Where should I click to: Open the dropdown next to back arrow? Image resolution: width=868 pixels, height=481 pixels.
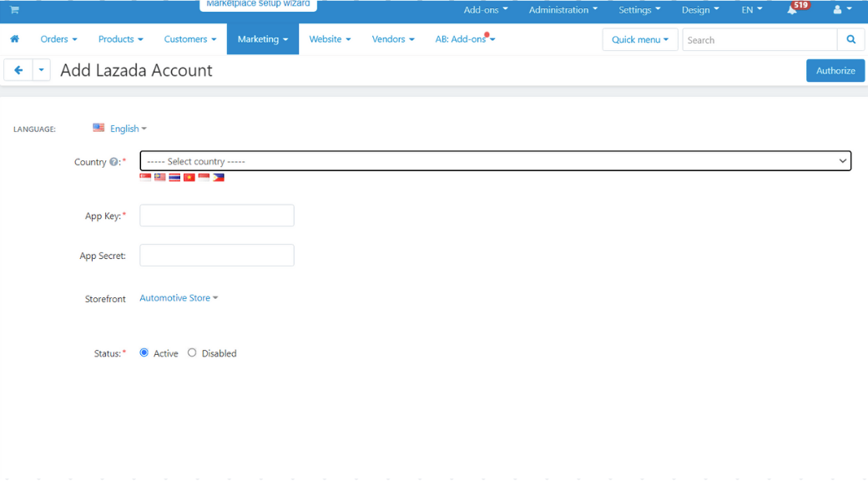(42, 70)
